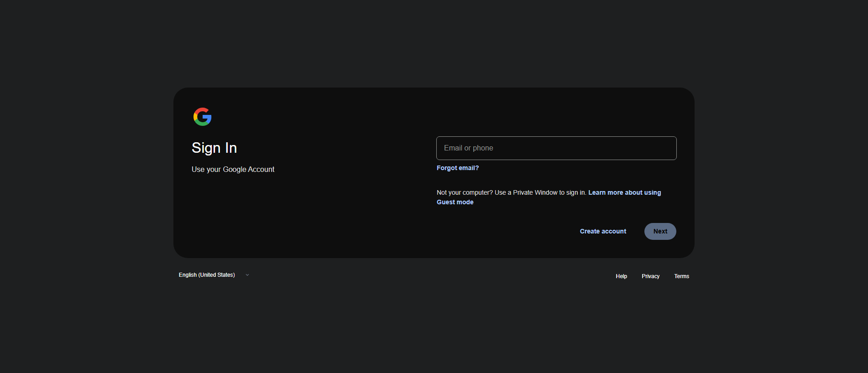Open the Privacy footer link
This screenshot has height=373, width=868.
[x=650, y=276]
